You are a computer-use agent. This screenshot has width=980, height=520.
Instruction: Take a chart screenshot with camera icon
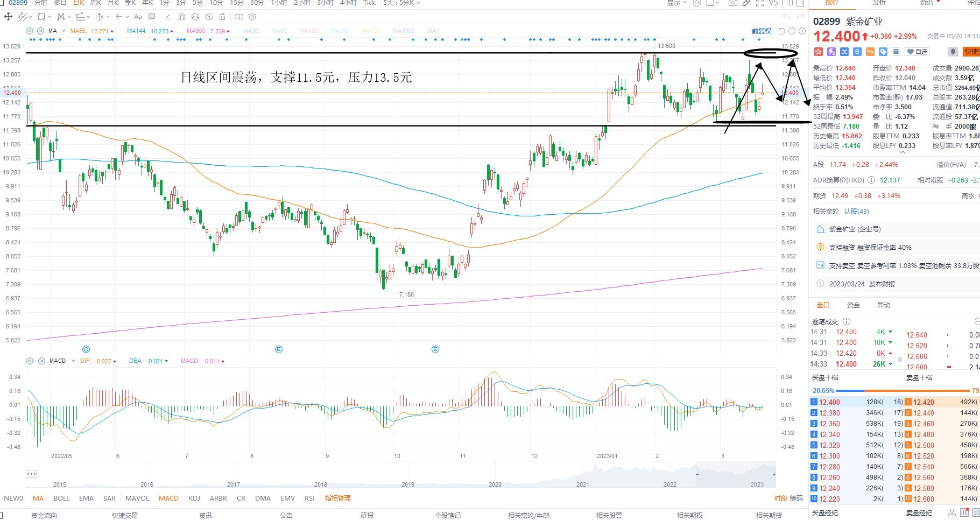732,3
